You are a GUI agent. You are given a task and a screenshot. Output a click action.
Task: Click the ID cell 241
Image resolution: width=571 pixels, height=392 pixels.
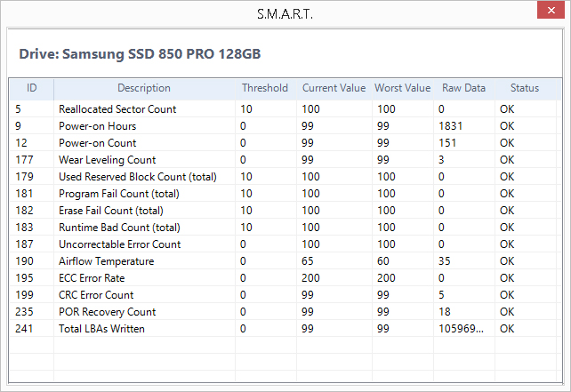24,328
